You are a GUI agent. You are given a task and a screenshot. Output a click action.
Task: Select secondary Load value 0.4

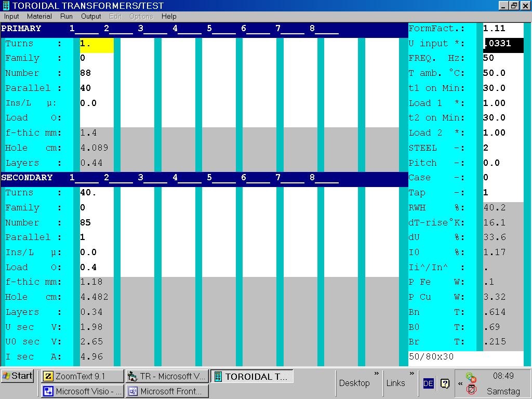[97, 267]
